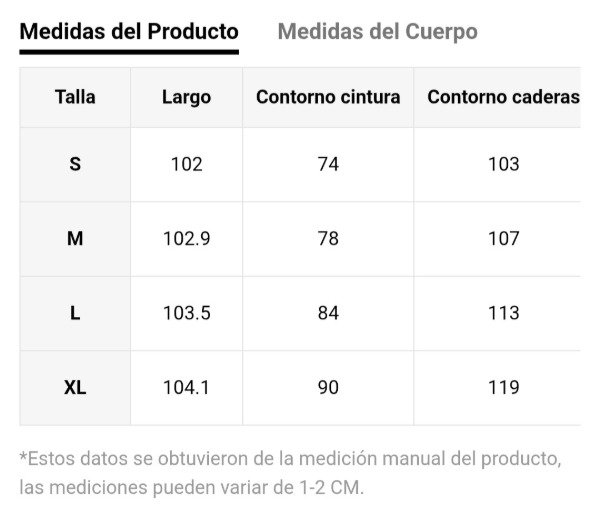Screen dimensions: 600x520
Task: Click waist value 90 in XL row
Action: (328, 387)
